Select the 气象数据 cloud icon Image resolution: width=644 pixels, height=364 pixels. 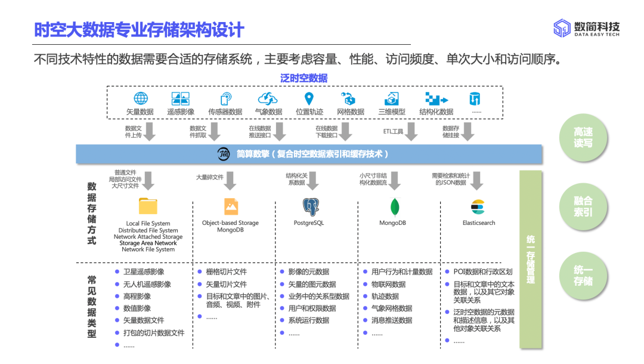(267, 98)
